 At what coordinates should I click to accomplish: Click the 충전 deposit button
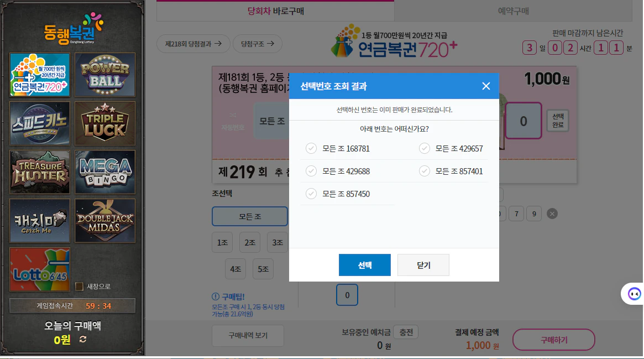(x=405, y=332)
